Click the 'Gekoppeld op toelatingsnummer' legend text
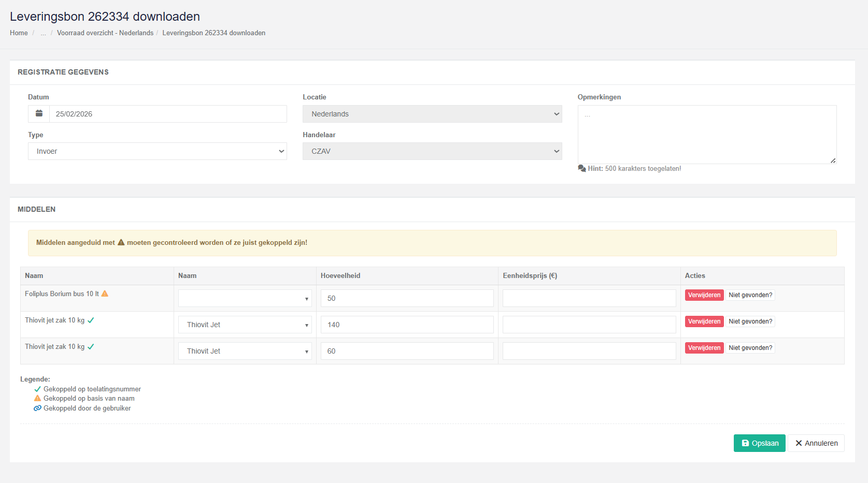The width and height of the screenshot is (868, 483). (92, 389)
